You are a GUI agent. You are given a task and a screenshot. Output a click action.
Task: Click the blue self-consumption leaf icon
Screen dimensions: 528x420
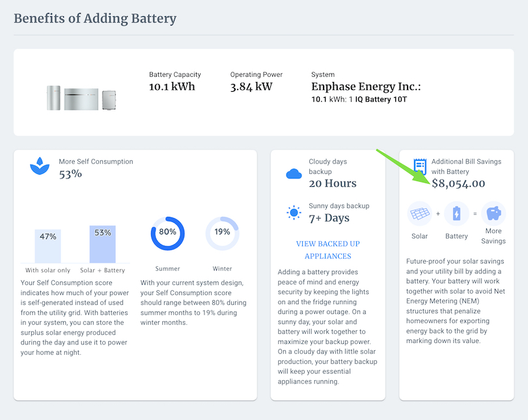point(40,165)
